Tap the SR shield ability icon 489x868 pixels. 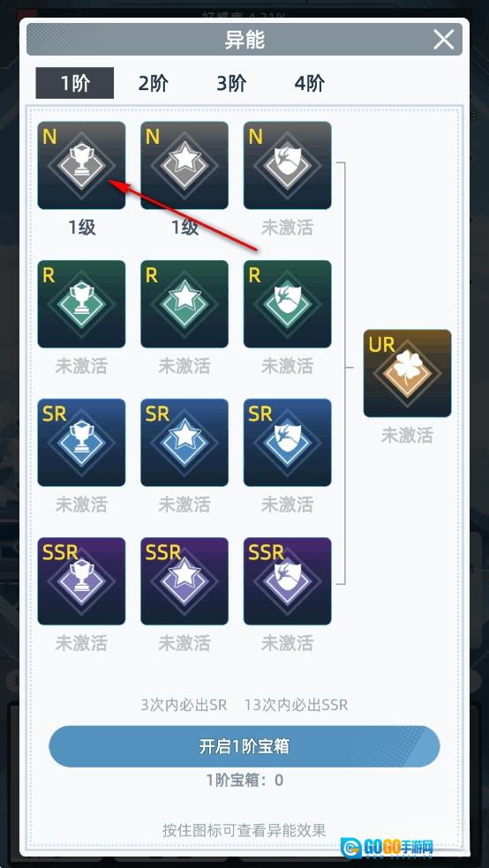coord(288,442)
